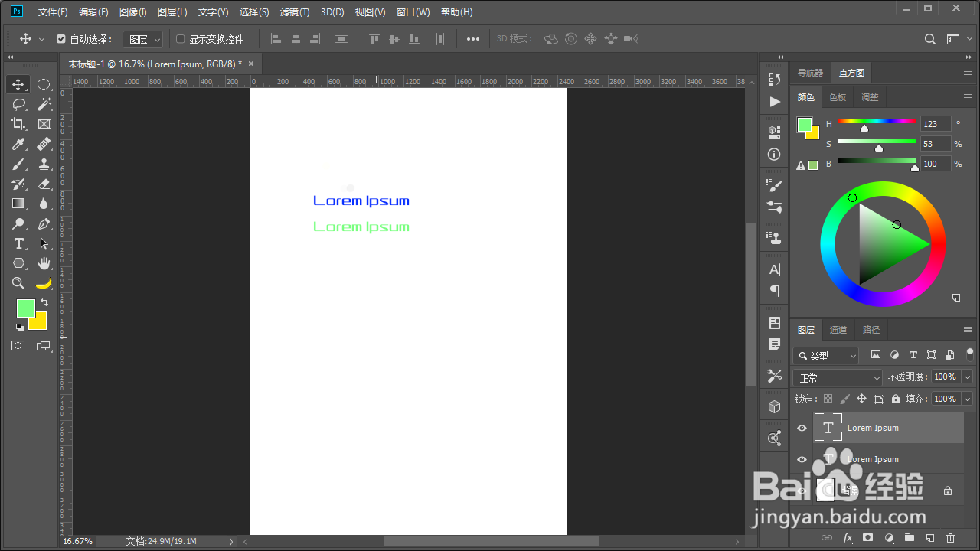This screenshot has height=551, width=980.
Task: Open the 滤镜(T) menu
Action: coord(295,12)
